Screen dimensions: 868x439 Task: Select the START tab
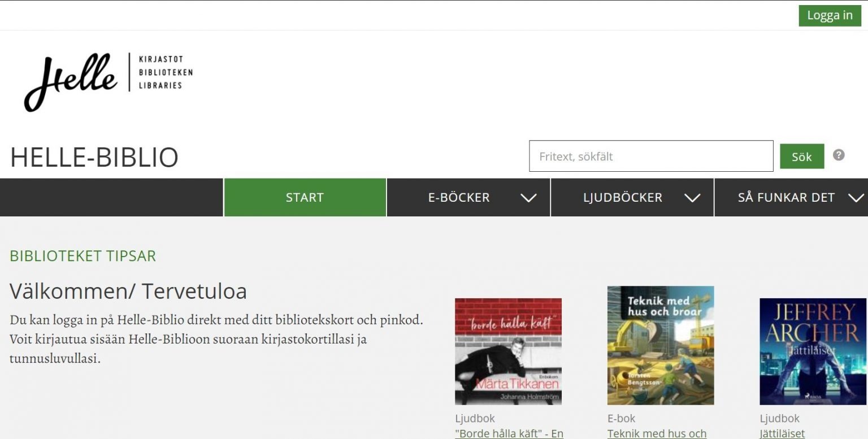click(x=305, y=197)
